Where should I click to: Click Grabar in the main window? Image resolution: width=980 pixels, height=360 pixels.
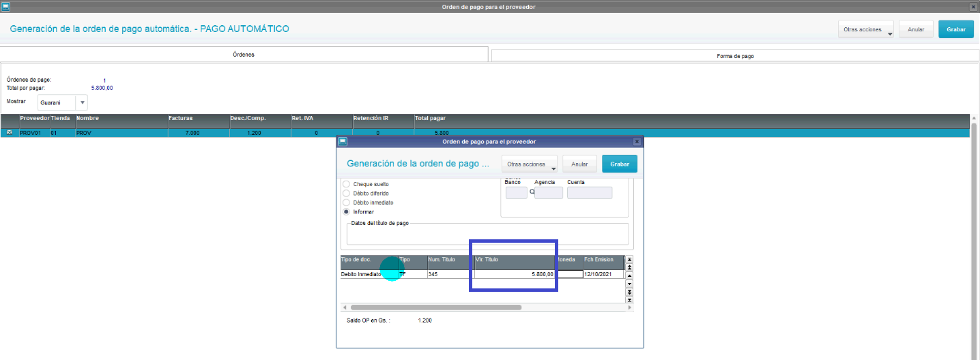pyautogui.click(x=956, y=29)
